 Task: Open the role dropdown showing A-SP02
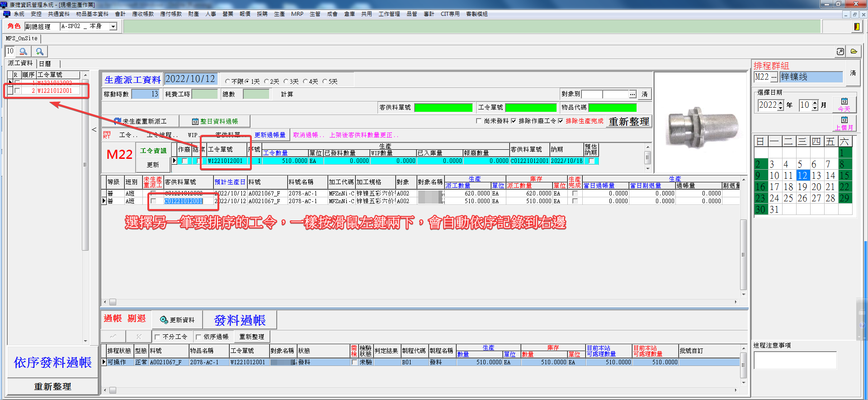pos(113,27)
